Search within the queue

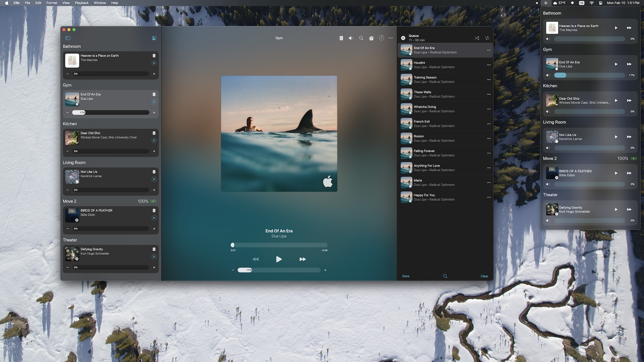tap(445, 276)
